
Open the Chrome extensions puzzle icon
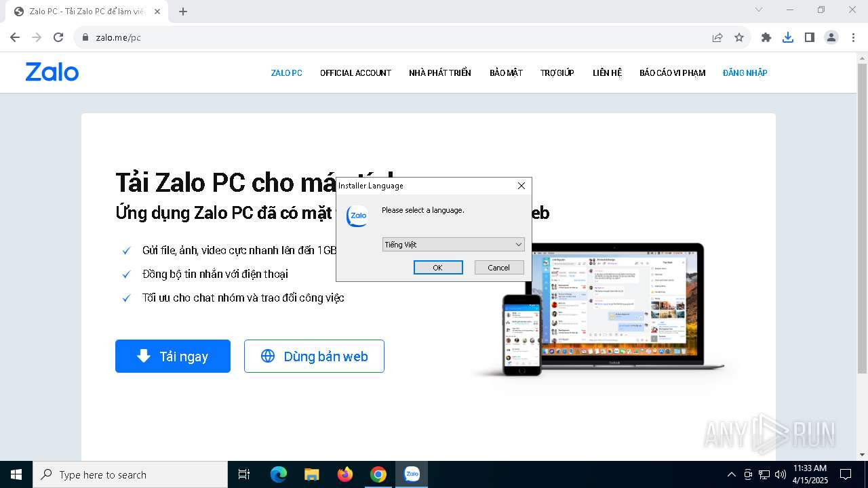[766, 37]
